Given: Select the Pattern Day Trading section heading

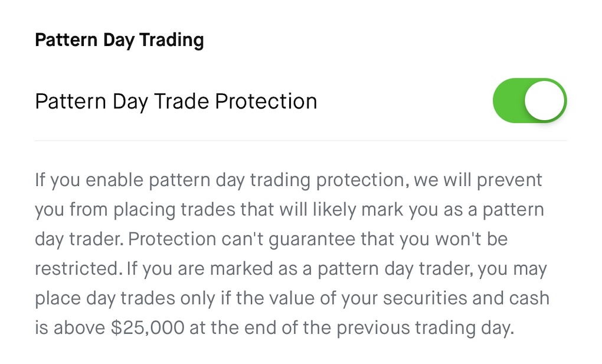Looking at the screenshot, I should (119, 40).
